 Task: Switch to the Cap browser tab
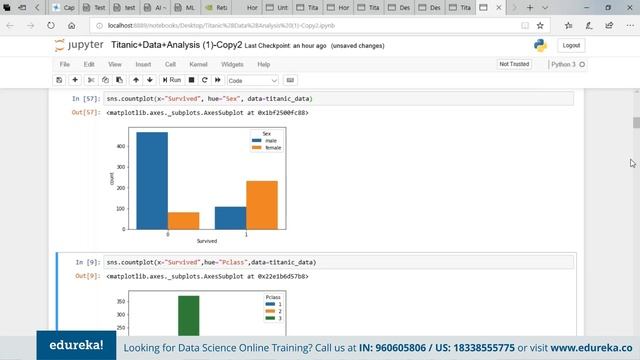point(64,8)
